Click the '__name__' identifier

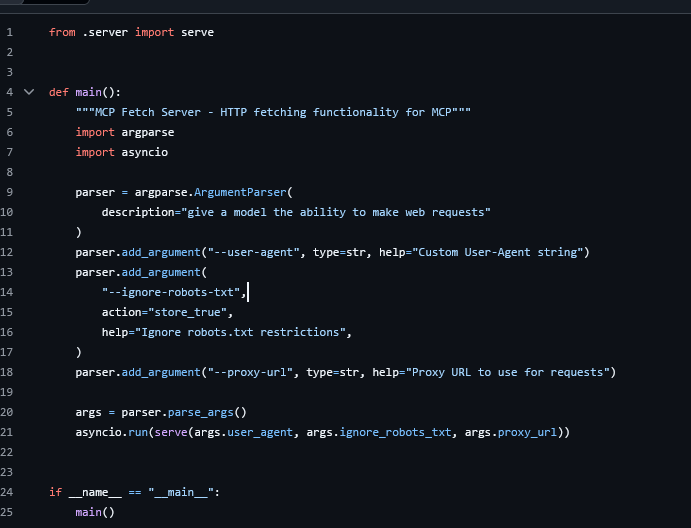pyautogui.click(x=95, y=492)
